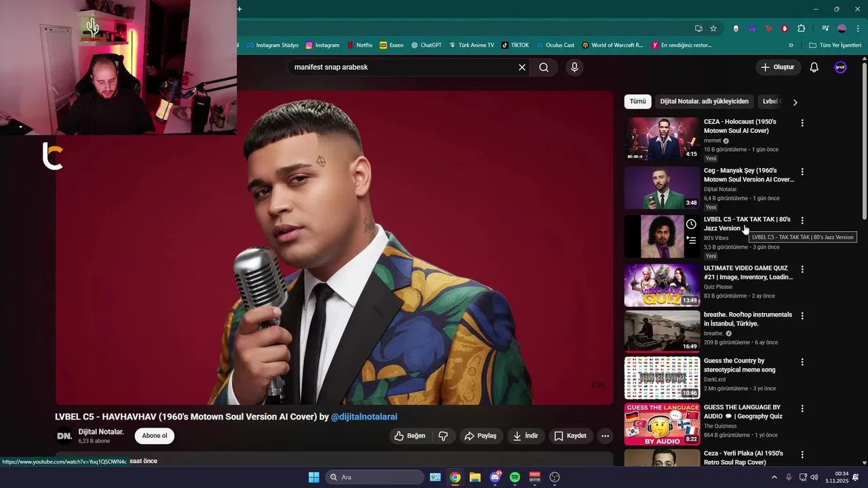The height and width of the screenshot is (488, 868).
Task: Select the Tümü filter chip
Action: point(637,102)
